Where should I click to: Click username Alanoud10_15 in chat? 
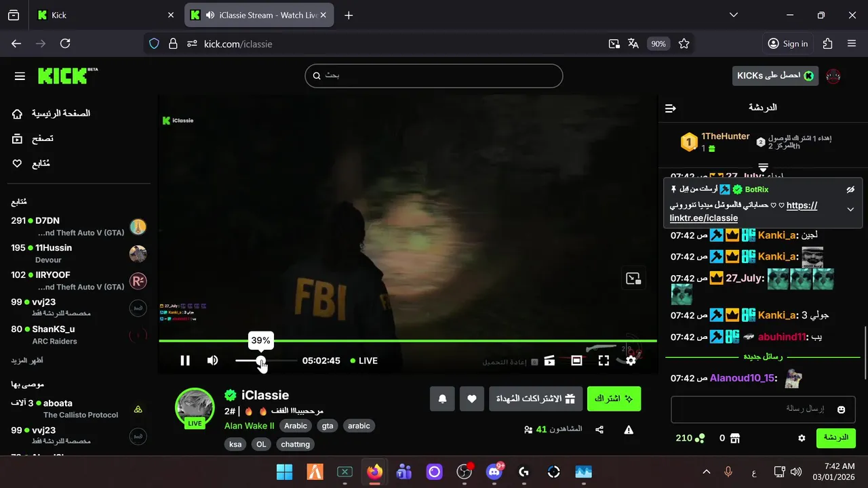coord(742,378)
